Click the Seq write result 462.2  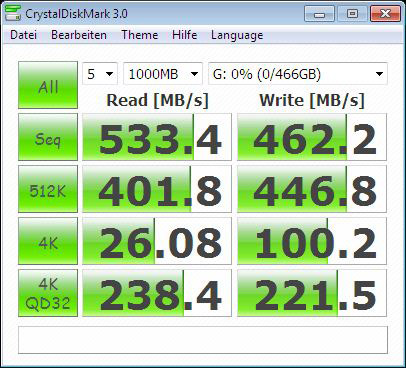point(312,137)
